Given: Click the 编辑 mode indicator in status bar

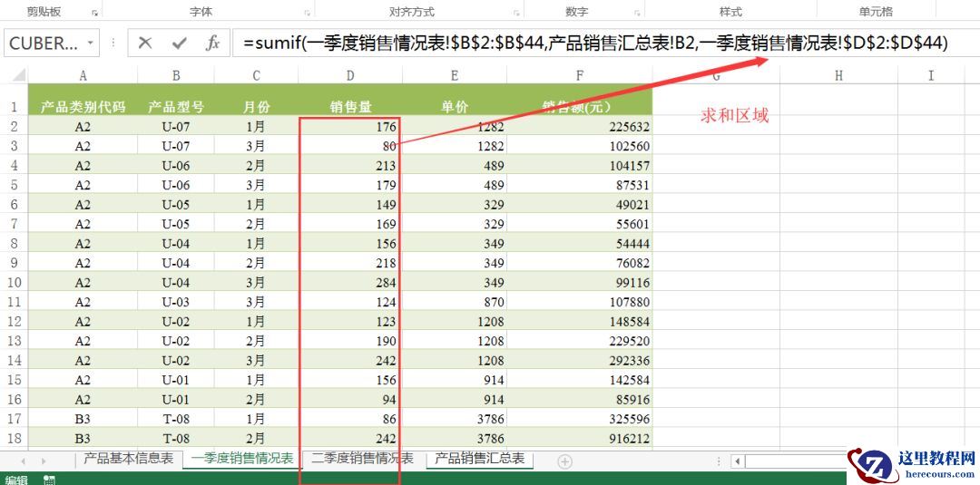Looking at the screenshot, I should [x=15, y=480].
